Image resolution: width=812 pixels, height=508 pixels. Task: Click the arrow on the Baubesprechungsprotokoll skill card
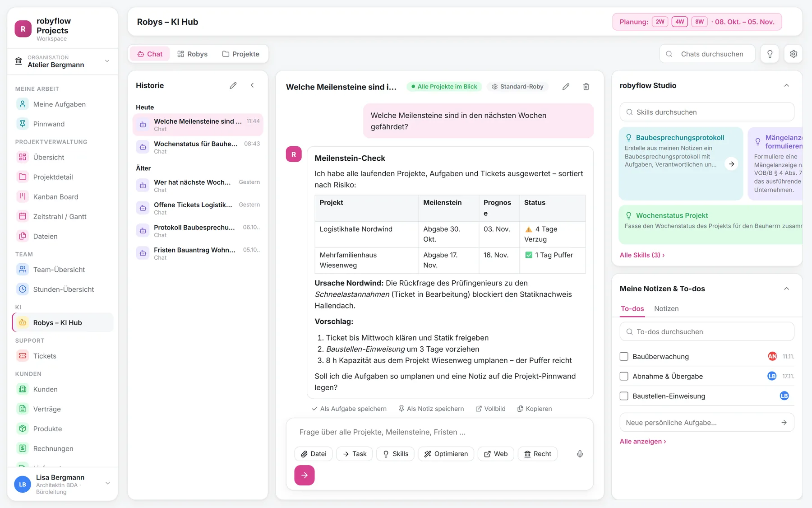[x=732, y=164]
